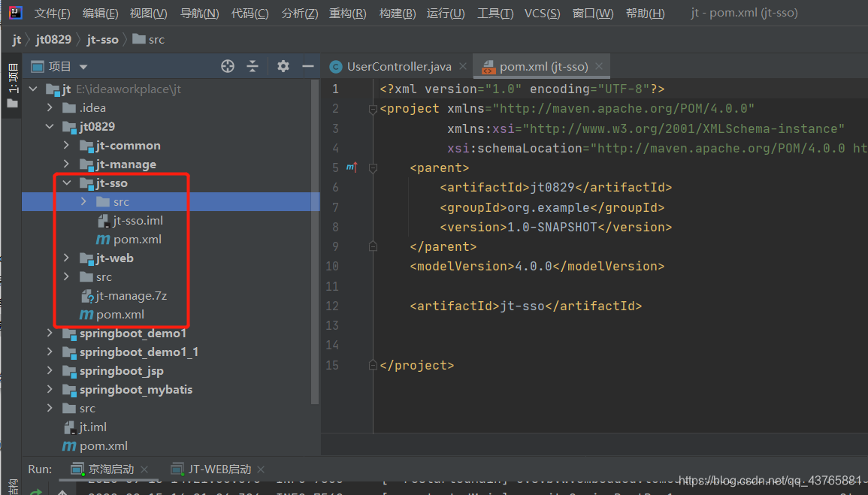The height and width of the screenshot is (495, 868).
Task: Expand the springboot_mybatis module
Action: 50,390
